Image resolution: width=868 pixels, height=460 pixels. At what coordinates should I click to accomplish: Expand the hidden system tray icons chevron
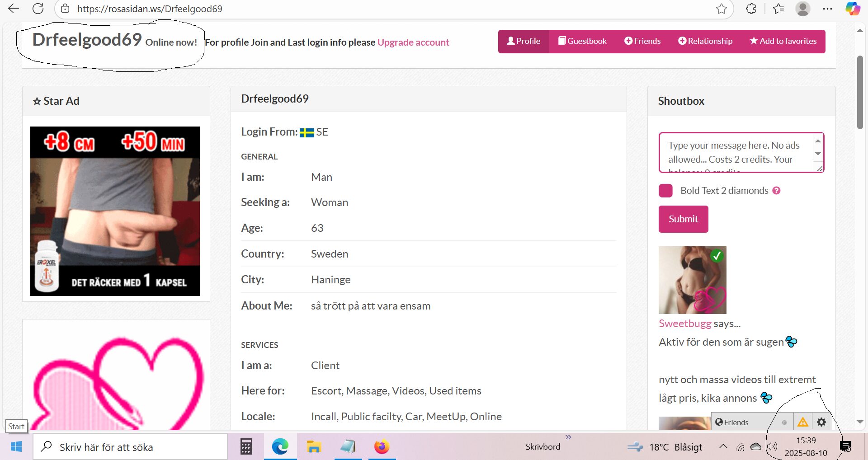point(723,447)
